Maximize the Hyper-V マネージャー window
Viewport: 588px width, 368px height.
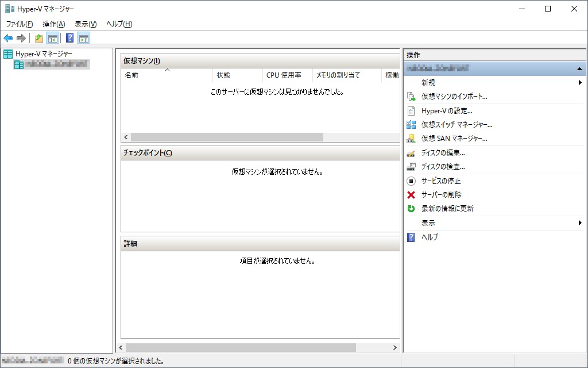click(x=548, y=9)
